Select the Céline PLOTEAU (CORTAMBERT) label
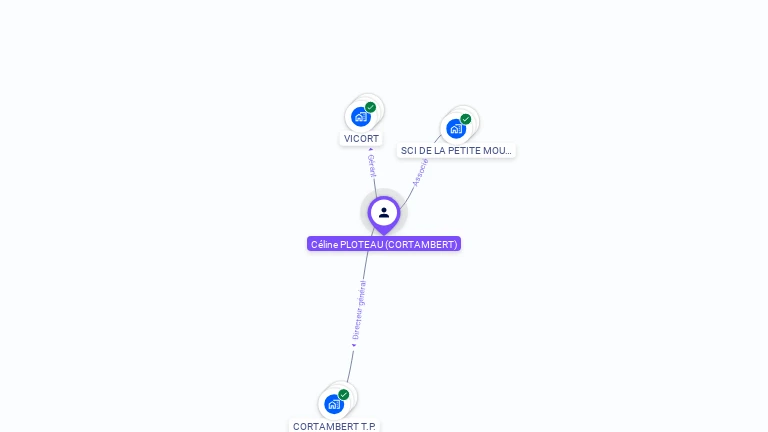Viewport: 768px width, 432px height. (x=384, y=244)
